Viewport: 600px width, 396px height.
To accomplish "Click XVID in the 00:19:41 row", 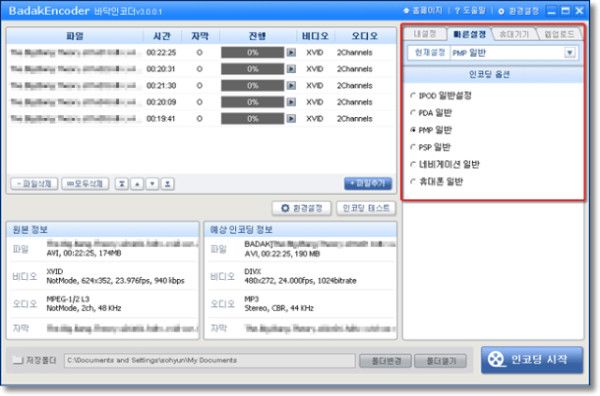I will point(315,119).
